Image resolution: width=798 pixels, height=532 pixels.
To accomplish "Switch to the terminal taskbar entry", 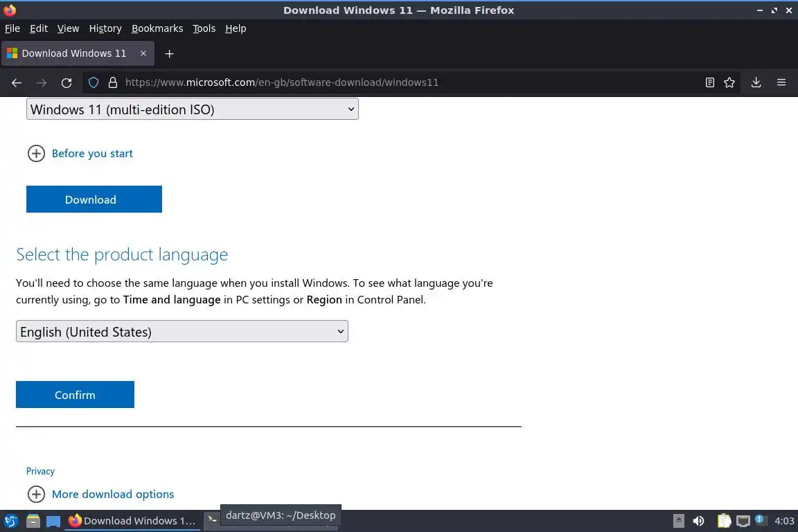I will pyautogui.click(x=212, y=520).
